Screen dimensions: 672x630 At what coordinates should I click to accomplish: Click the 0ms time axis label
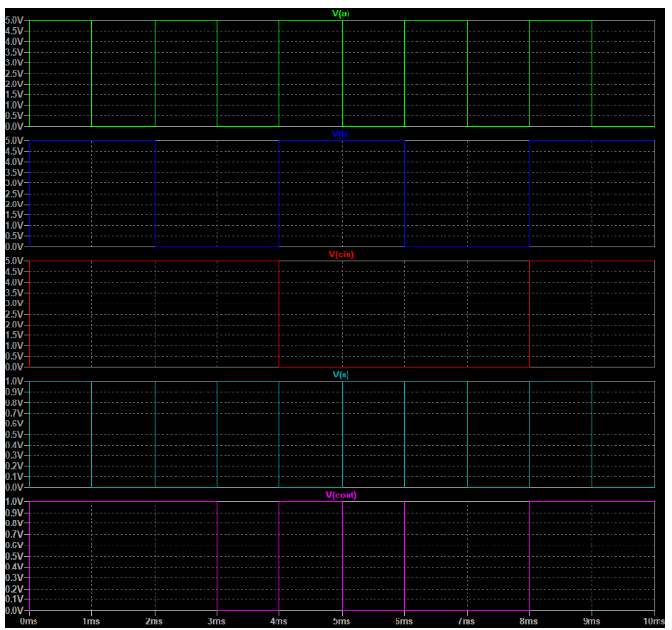pos(29,621)
